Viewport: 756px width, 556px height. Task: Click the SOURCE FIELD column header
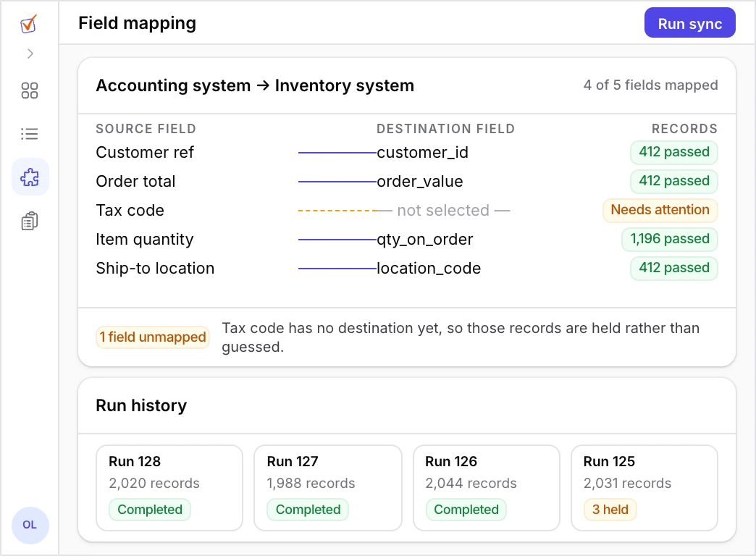click(146, 129)
